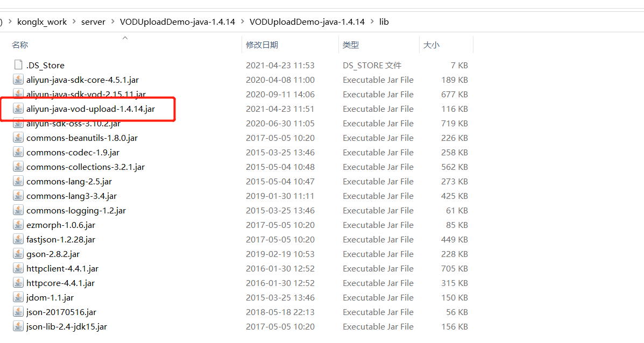Click the fastjson-1.2.28.jar file icon

18,240
